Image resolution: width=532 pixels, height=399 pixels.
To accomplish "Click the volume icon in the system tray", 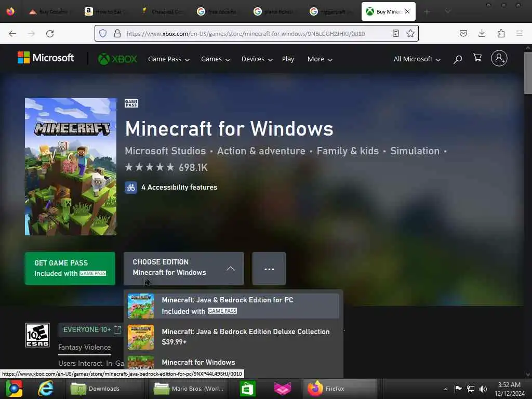I will (483, 389).
